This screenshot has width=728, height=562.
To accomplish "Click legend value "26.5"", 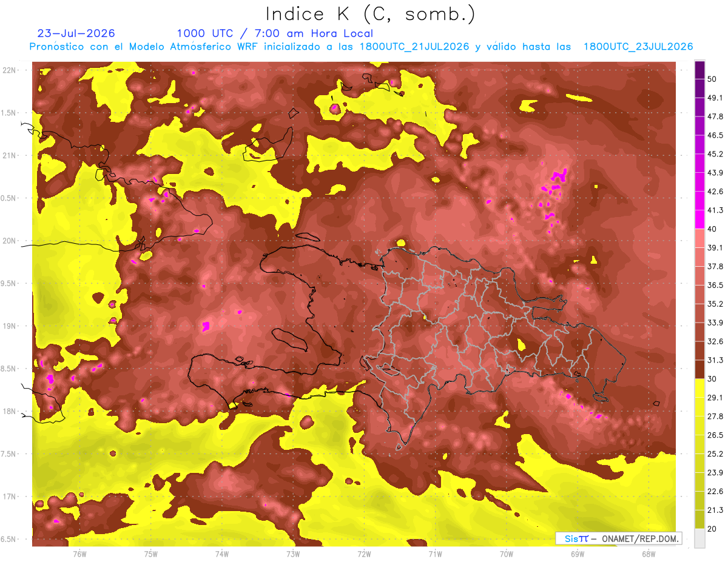I will [715, 435].
